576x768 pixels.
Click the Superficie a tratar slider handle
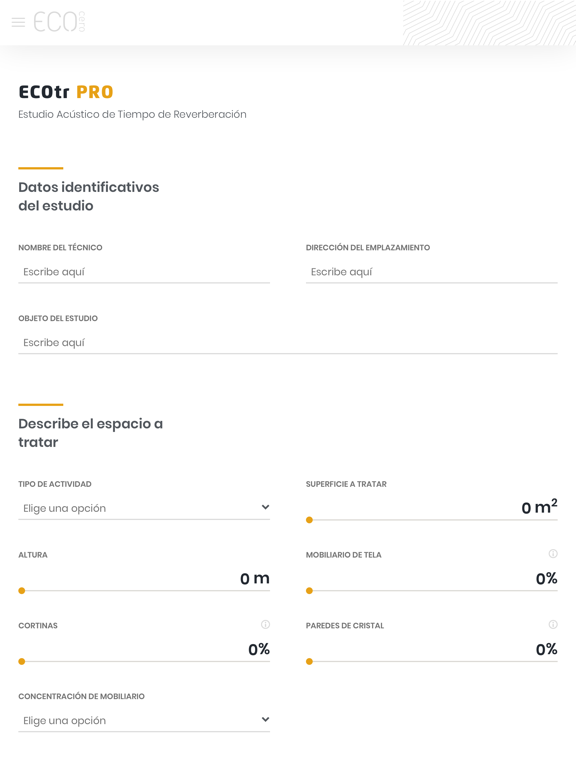pos(309,520)
